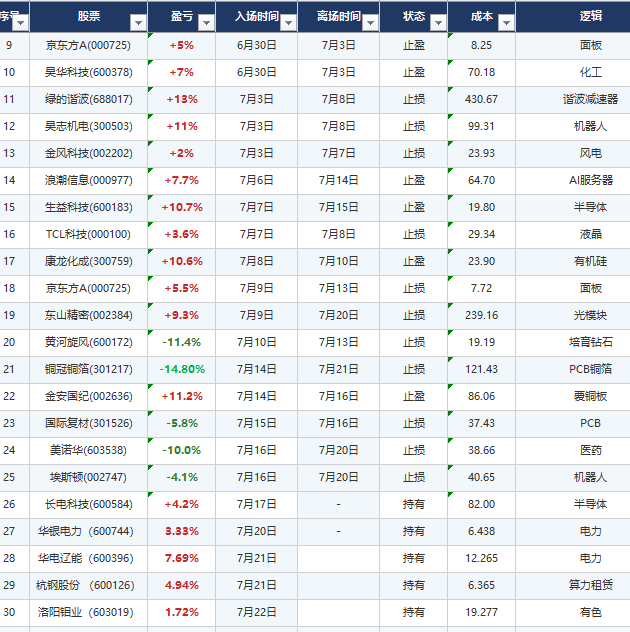The width and height of the screenshot is (630, 632).
Task: Select cell 京东方A(000725) in row 18
Action: tap(88, 288)
